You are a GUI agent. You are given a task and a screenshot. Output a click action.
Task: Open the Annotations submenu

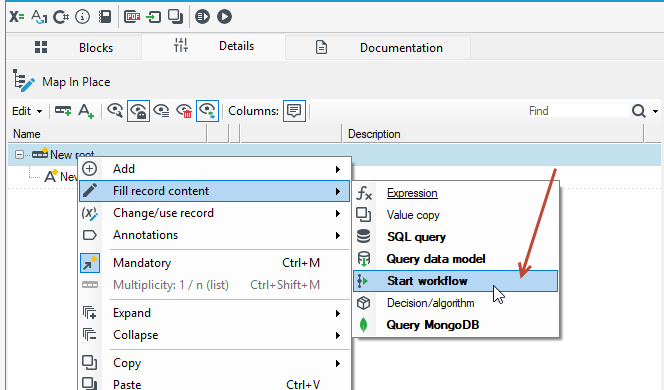[215, 235]
